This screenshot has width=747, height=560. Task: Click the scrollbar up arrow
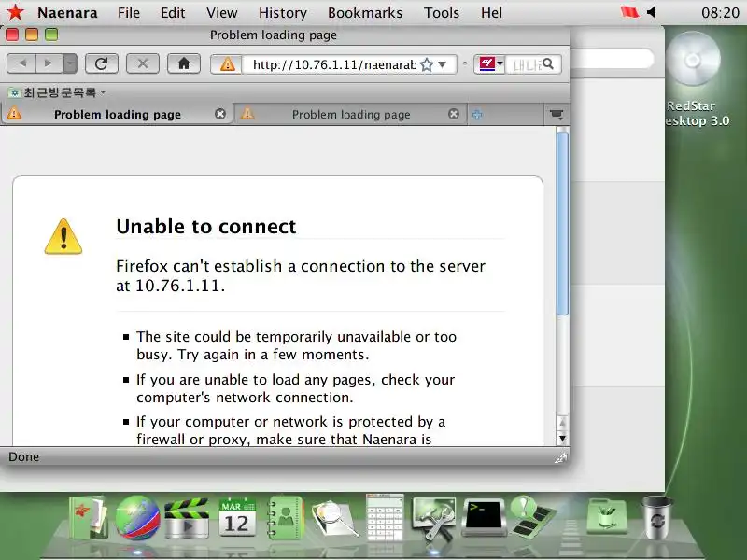pos(562,423)
